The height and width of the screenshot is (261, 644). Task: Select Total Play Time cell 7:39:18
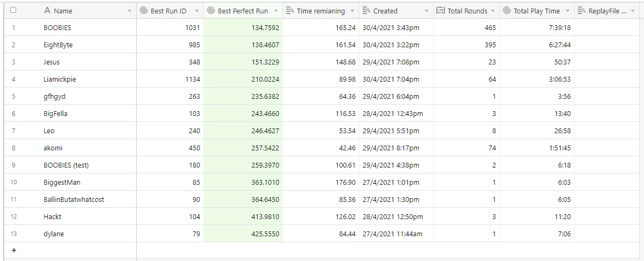click(537, 27)
